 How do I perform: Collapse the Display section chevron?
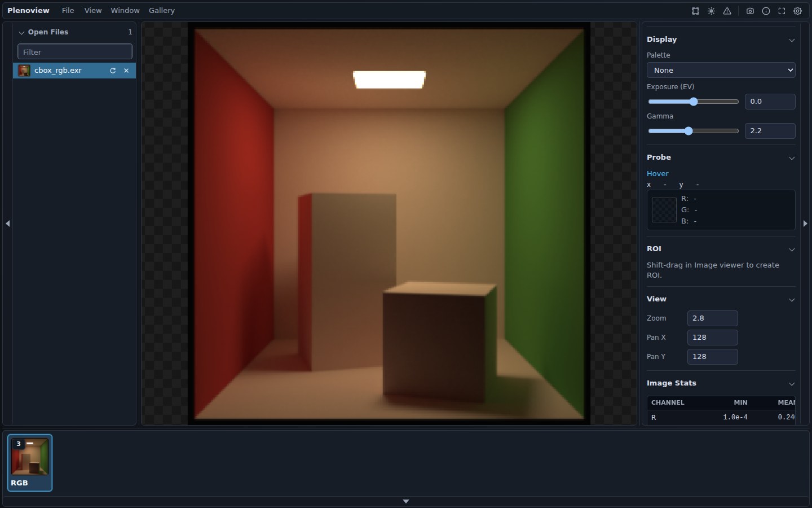point(792,40)
